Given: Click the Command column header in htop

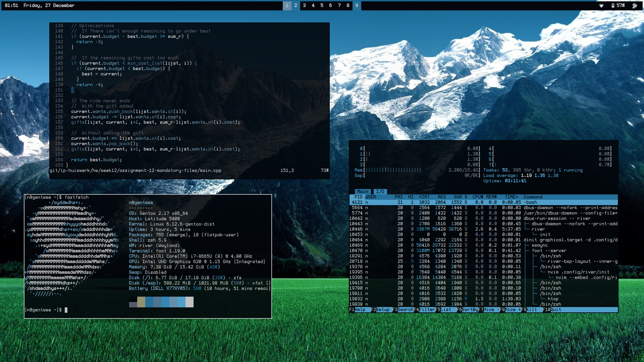Looking at the screenshot, I should tap(533, 197).
